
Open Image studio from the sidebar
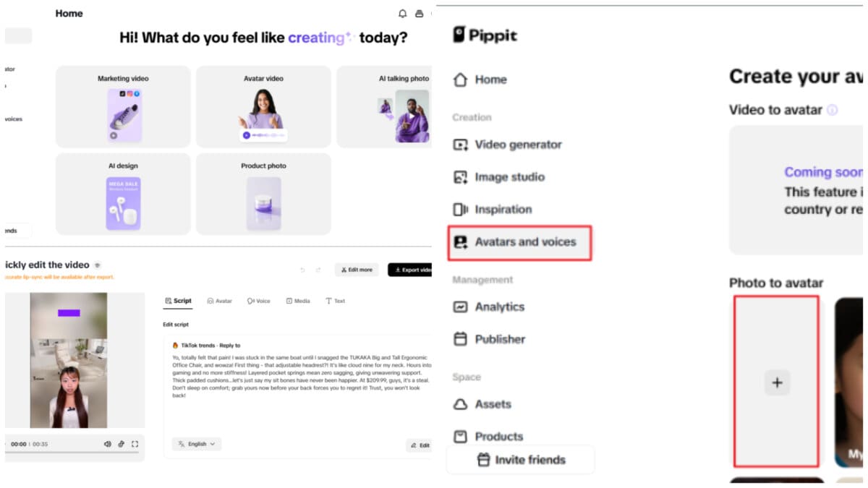[509, 177]
